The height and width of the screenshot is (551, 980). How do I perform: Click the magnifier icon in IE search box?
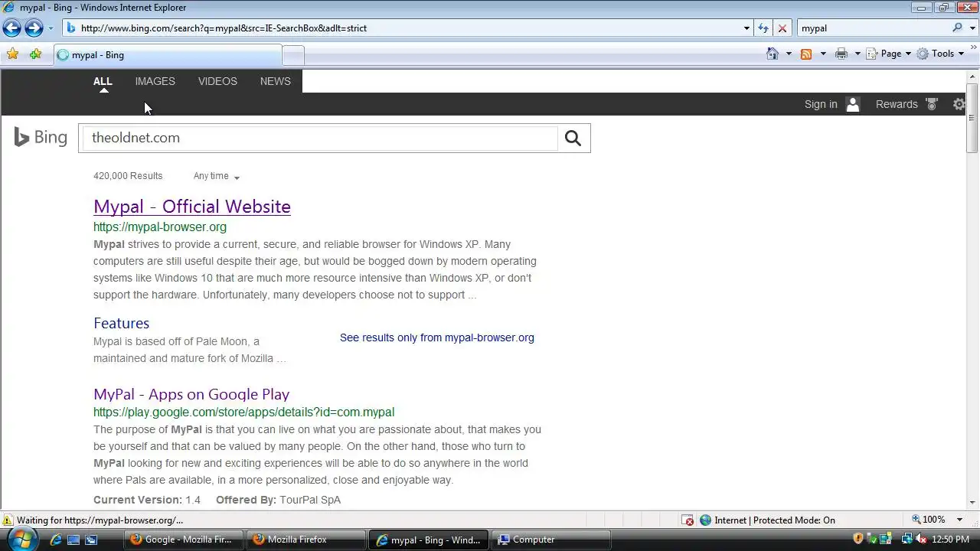point(957,28)
